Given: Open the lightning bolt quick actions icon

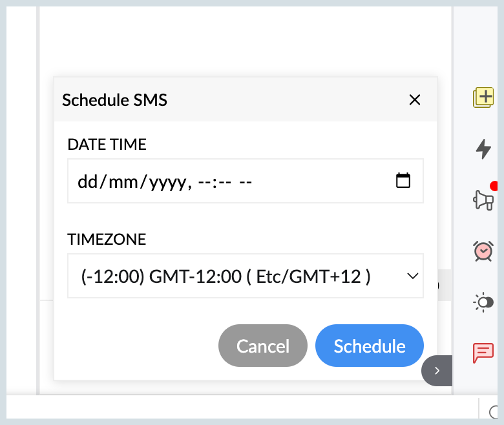Looking at the screenshot, I should click(x=483, y=149).
